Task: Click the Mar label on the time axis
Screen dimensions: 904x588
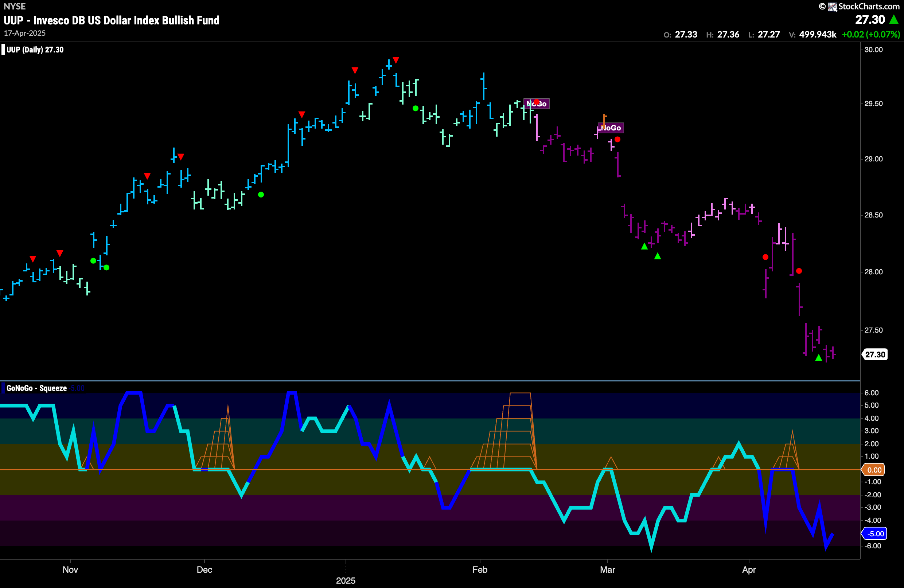Action: tap(607, 570)
